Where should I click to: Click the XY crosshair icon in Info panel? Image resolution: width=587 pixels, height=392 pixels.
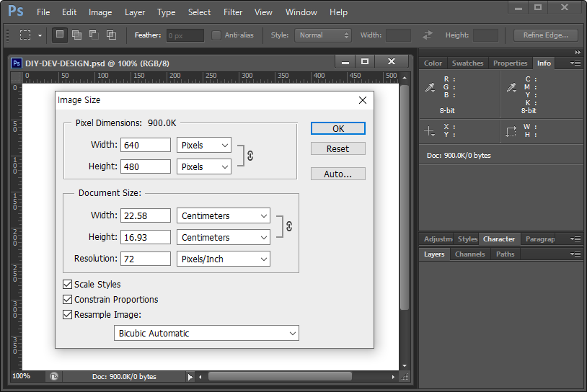coord(429,131)
